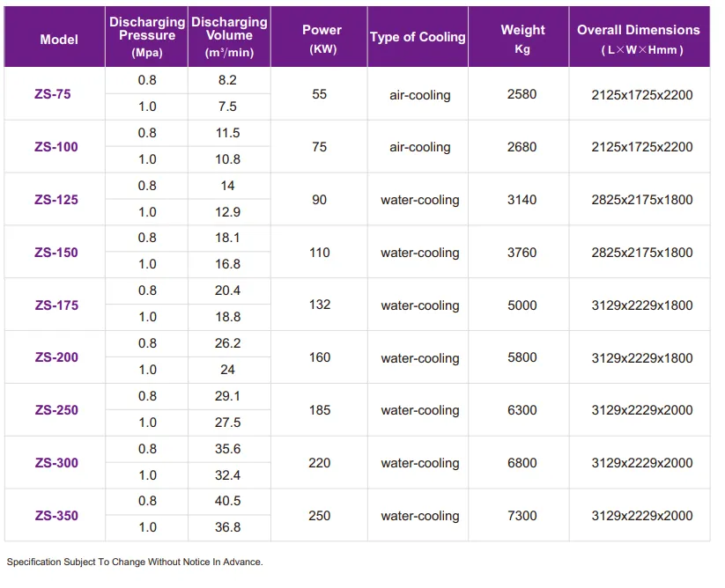The image size is (725, 588).
Task: Select the air-cooling cell for ZS-75
Action: (x=420, y=95)
